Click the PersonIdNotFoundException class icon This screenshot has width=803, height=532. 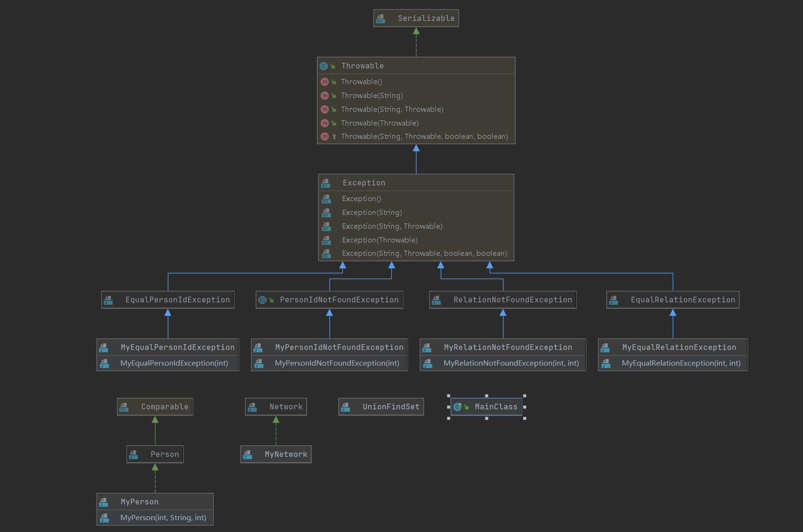tap(262, 300)
